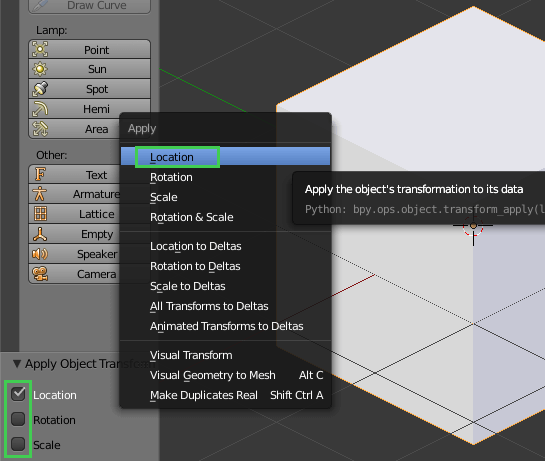The image size is (545, 461).
Task: Choose Rotation in Apply menu
Action: click(x=225, y=177)
